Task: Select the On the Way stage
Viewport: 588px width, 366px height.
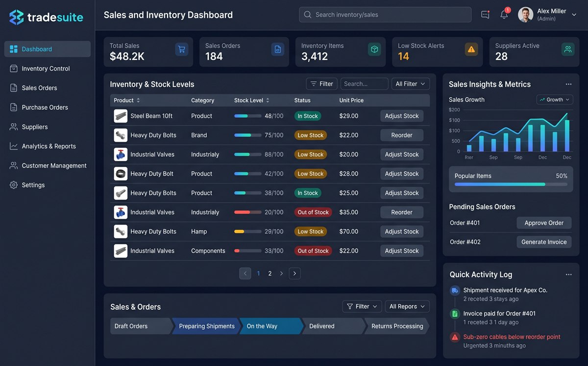Action: [x=271, y=326]
